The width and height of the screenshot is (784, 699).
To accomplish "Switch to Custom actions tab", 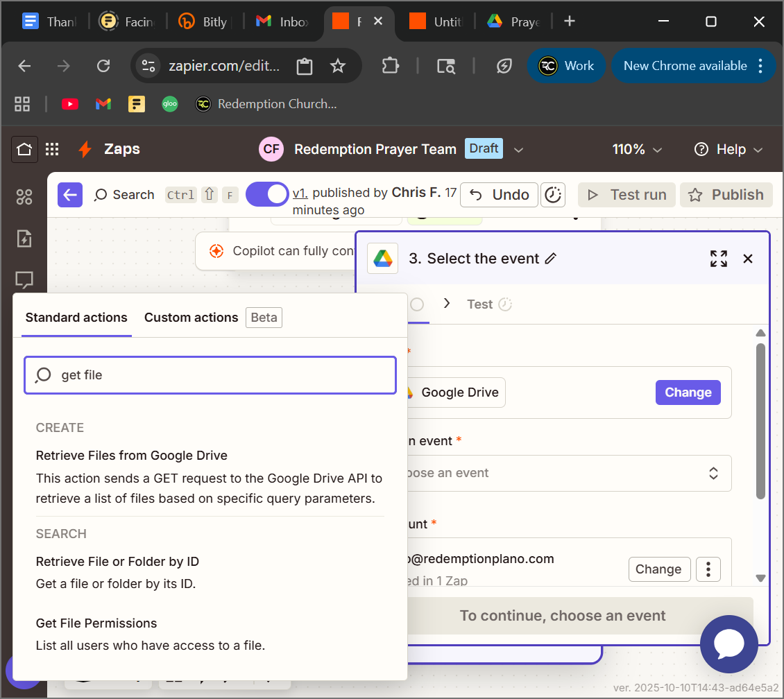I will tap(191, 318).
